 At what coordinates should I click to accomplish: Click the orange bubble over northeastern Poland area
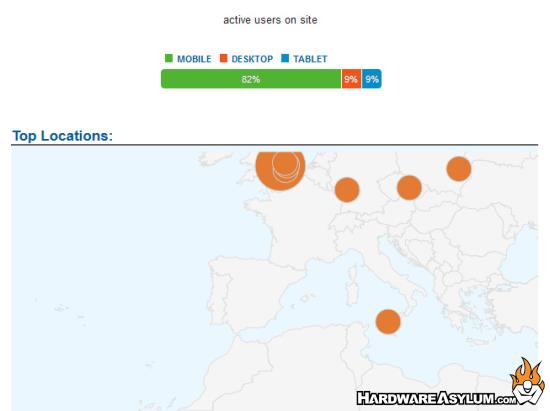pyautogui.click(x=459, y=169)
